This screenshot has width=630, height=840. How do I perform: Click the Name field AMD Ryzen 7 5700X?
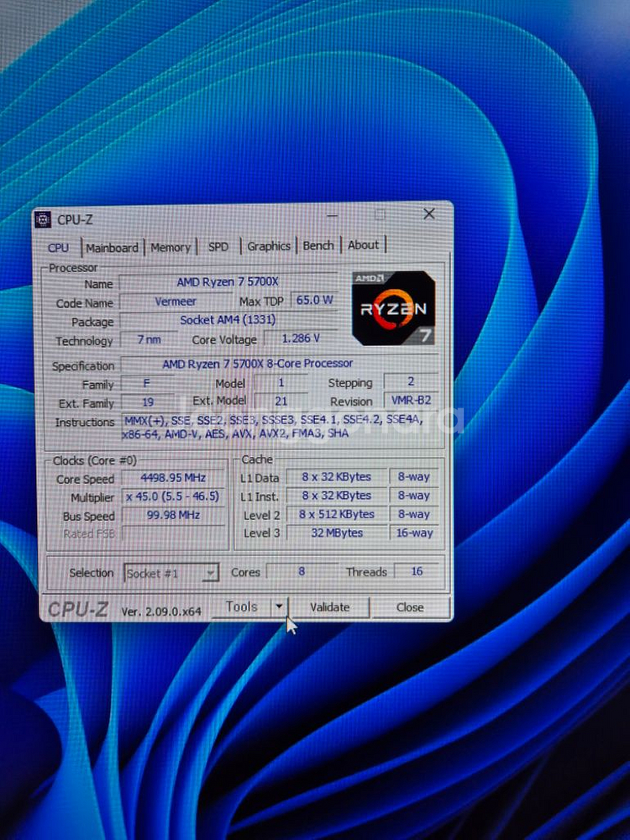[228, 281]
